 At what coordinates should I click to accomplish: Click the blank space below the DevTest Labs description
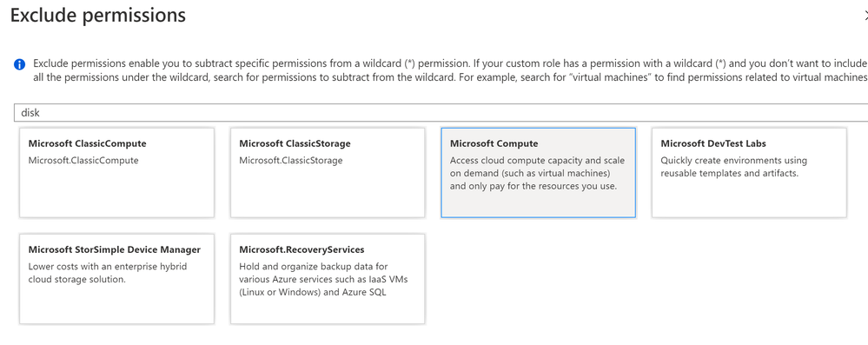[x=749, y=198]
